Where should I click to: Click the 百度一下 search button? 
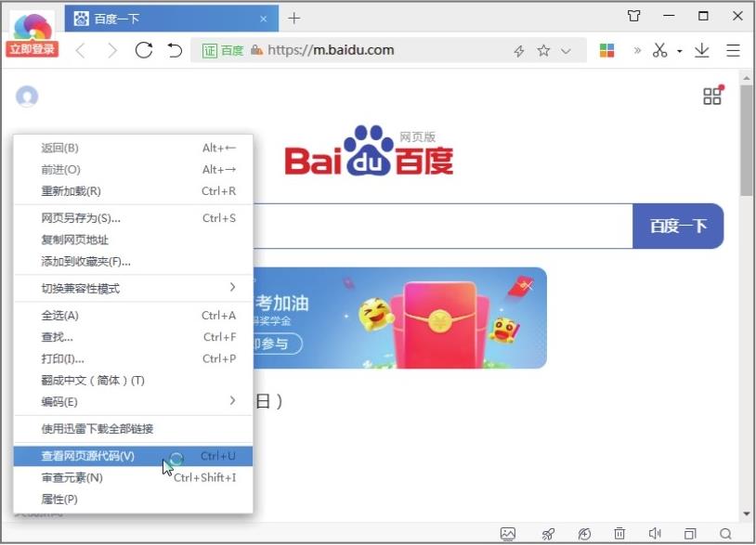point(678,226)
